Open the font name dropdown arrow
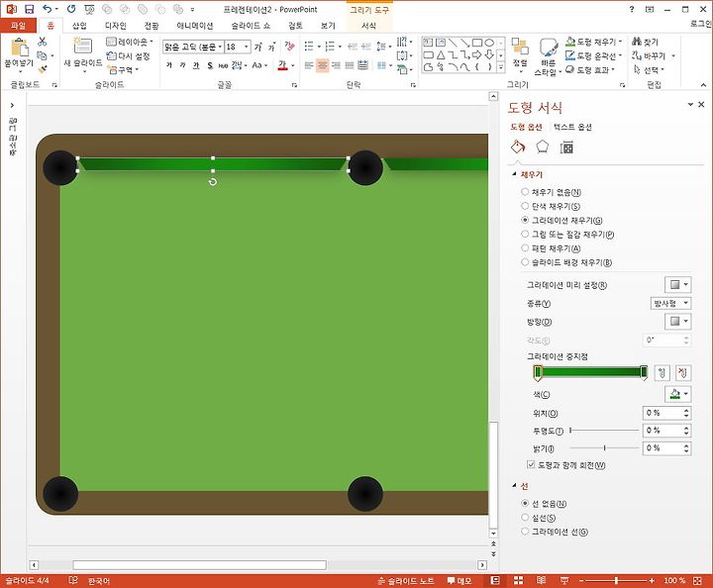The image size is (713, 588). pyautogui.click(x=220, y=47)
